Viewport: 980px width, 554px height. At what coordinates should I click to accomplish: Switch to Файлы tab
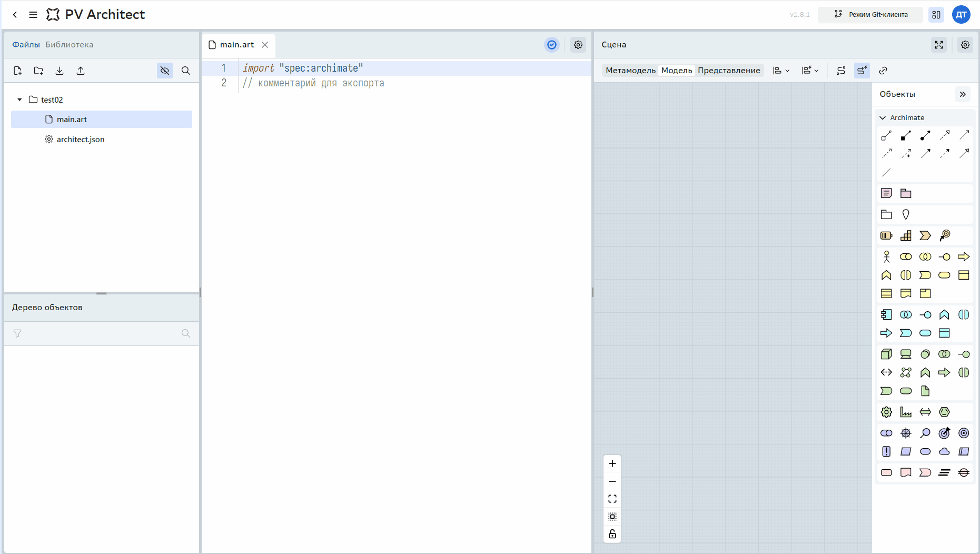pyautogui.click(x=26, y=45)
